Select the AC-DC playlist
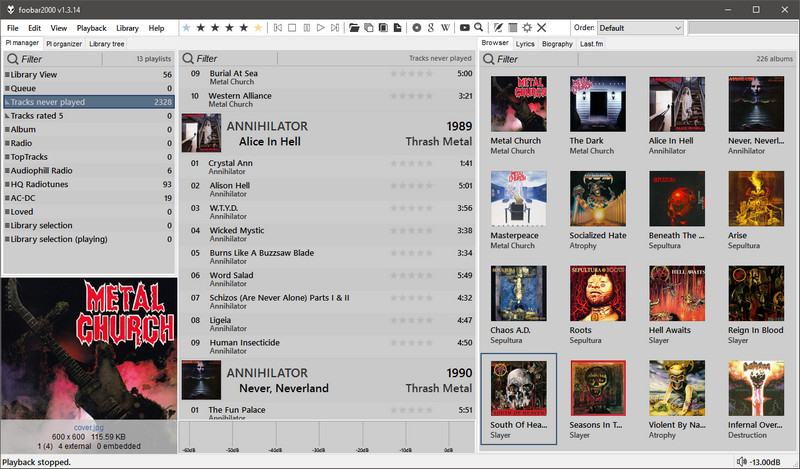This screenshot has height=469, width=800. click(89, 198)
